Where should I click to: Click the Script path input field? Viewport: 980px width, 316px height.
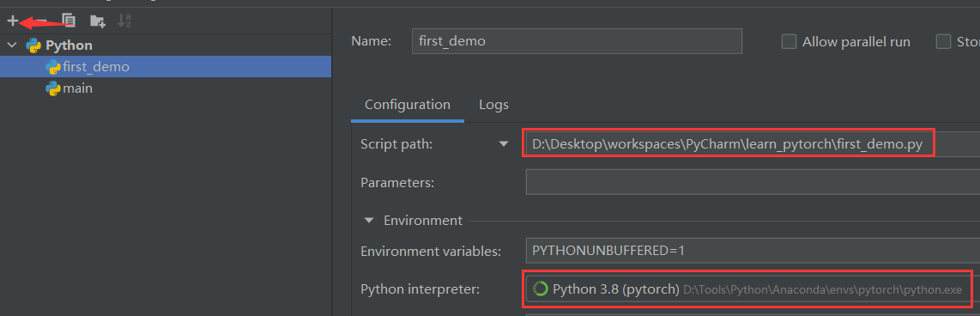pyautogui.click(x=752, y=144)
